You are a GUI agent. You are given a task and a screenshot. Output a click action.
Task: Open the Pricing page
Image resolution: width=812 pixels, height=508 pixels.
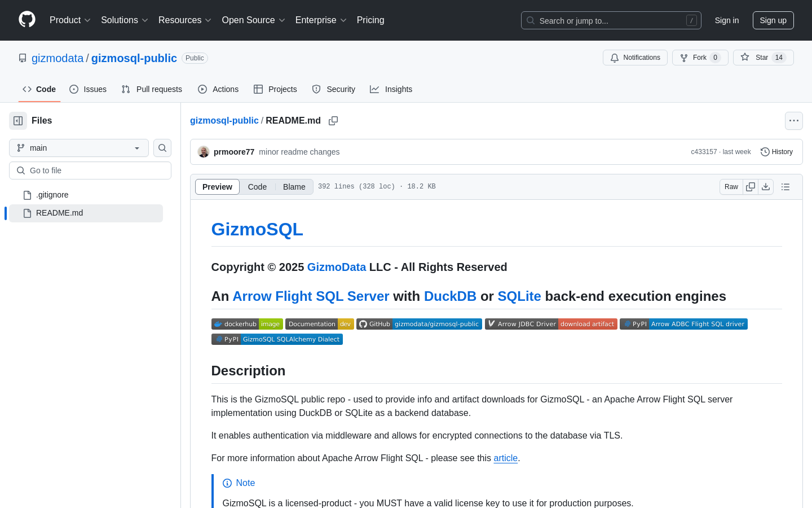click(370, 20)
